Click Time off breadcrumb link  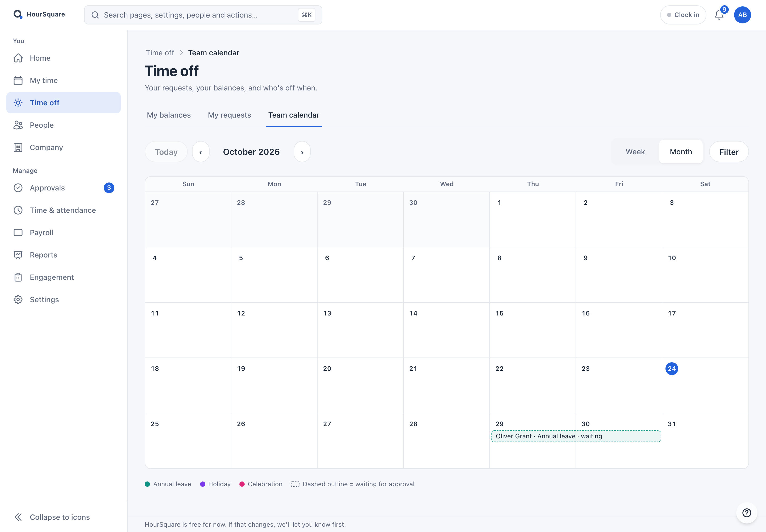(160, 53)
